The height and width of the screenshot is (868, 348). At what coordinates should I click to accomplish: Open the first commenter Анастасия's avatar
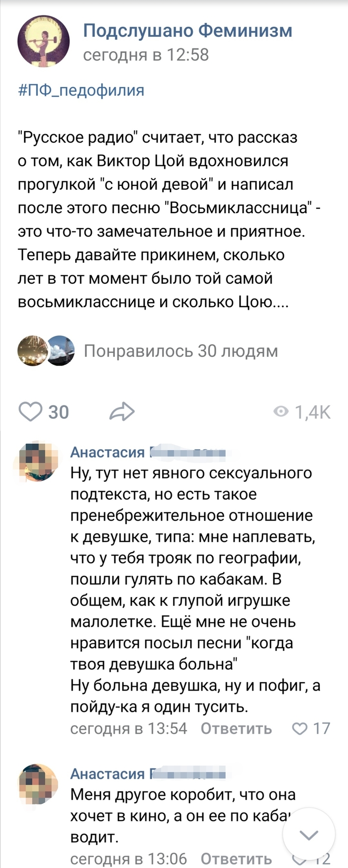[39, 460]
